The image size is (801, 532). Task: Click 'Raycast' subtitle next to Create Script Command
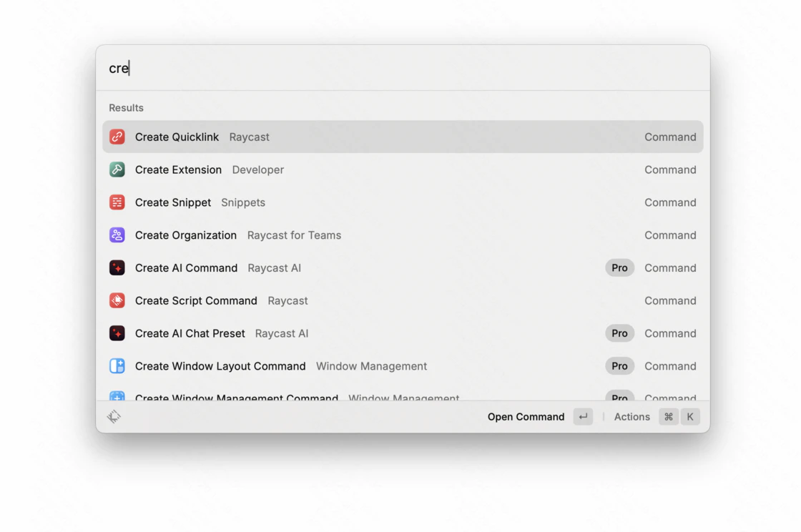[x=288, y=300]
